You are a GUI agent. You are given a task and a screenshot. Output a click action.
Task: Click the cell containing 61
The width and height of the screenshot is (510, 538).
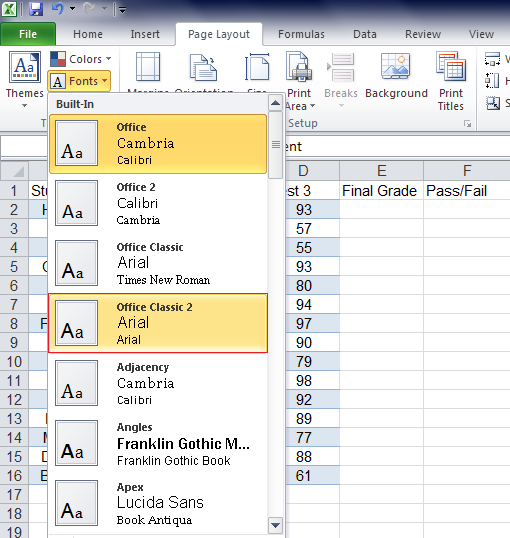[x=312, y=475]
